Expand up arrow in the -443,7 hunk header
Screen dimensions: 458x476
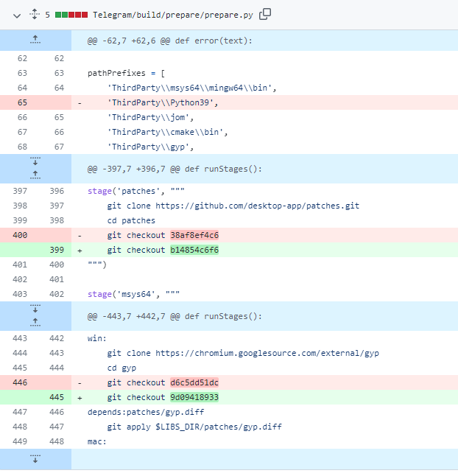tap(35, 323)
